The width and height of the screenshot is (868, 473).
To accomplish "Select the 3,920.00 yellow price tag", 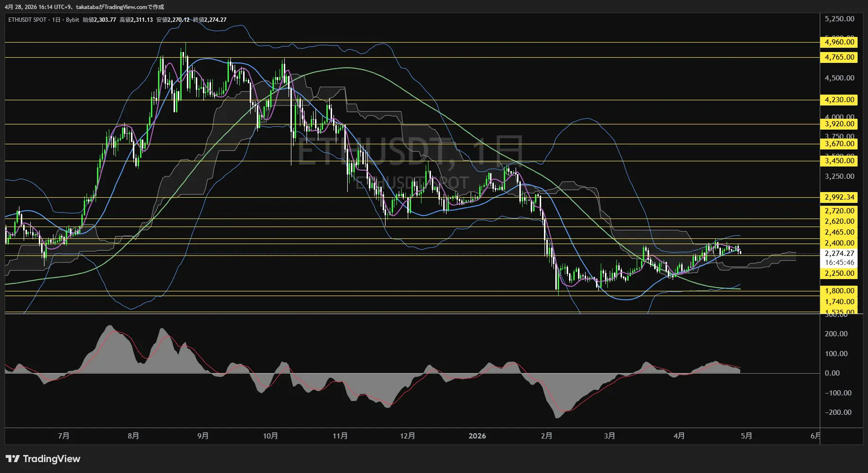I will (x=839, y=124).
